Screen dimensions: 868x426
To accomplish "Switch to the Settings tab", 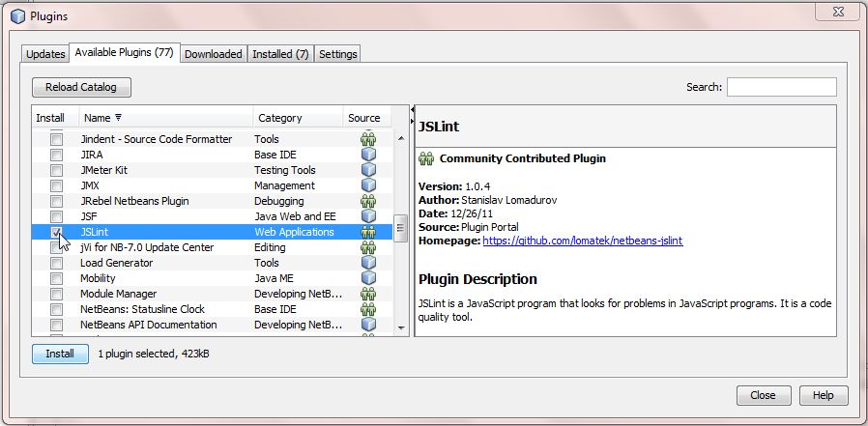I will [x=337, y=54].
